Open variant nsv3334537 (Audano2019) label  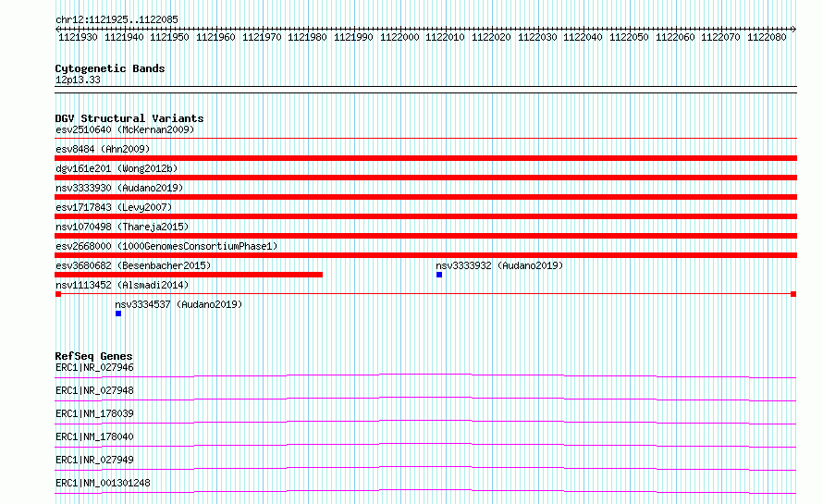(178, 304)
